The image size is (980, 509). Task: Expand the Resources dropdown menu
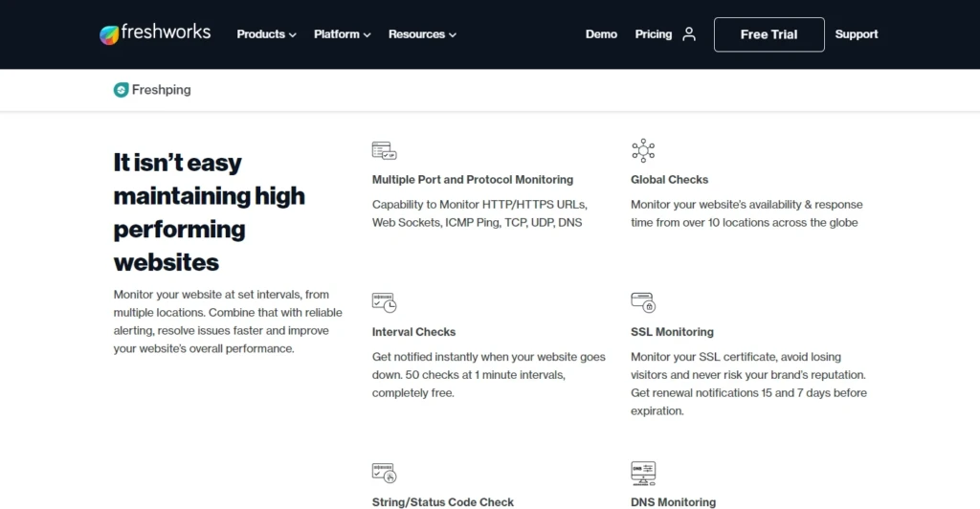click(422, 34)
